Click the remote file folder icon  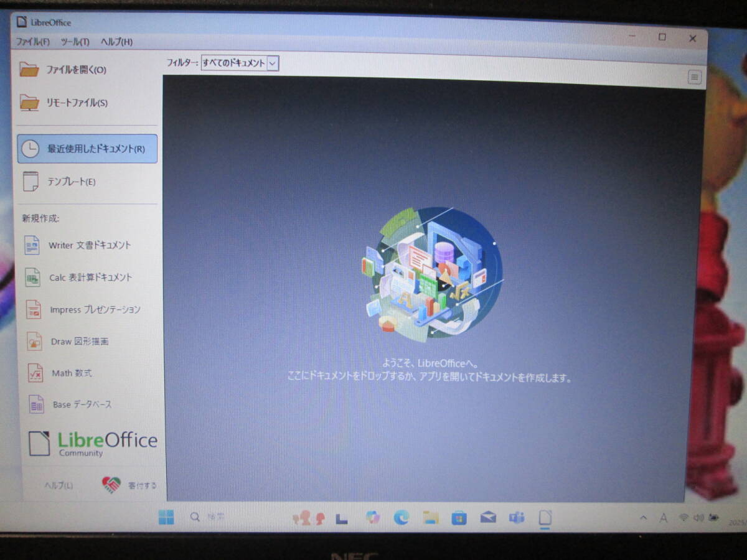point(29,102)
